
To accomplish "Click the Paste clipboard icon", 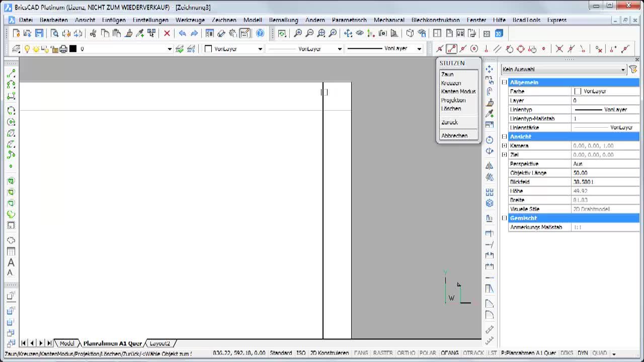I will (x=117, y=33).
